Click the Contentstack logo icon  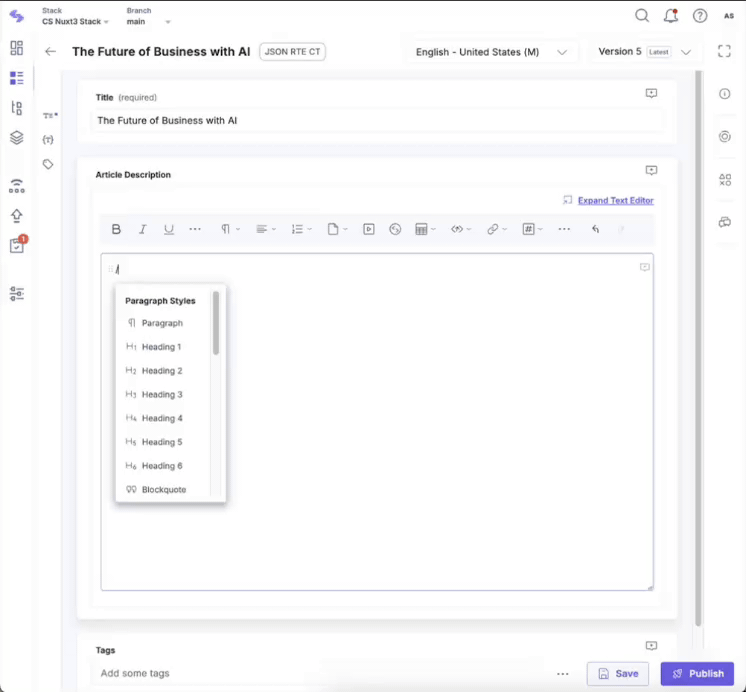pos(17,16)
